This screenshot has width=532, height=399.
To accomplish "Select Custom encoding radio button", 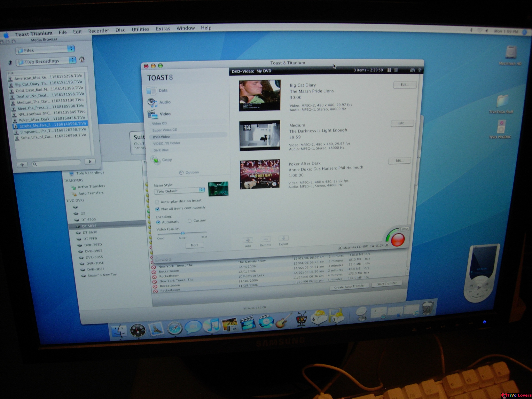I will [x=190, y=221].
